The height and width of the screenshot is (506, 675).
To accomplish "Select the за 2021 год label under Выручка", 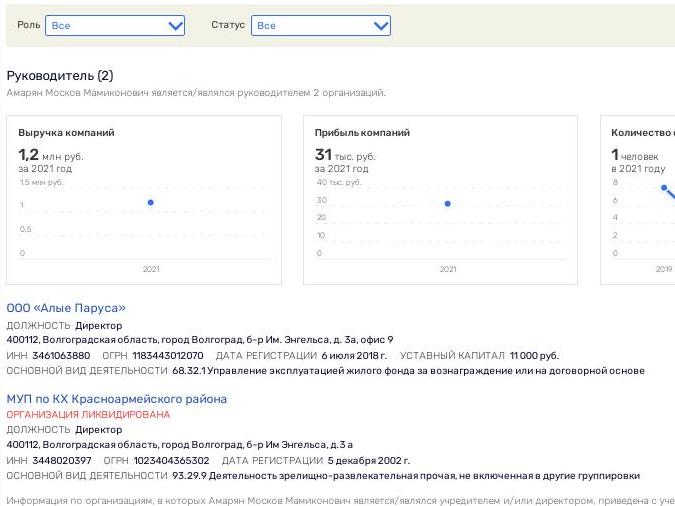I will 45,169.
